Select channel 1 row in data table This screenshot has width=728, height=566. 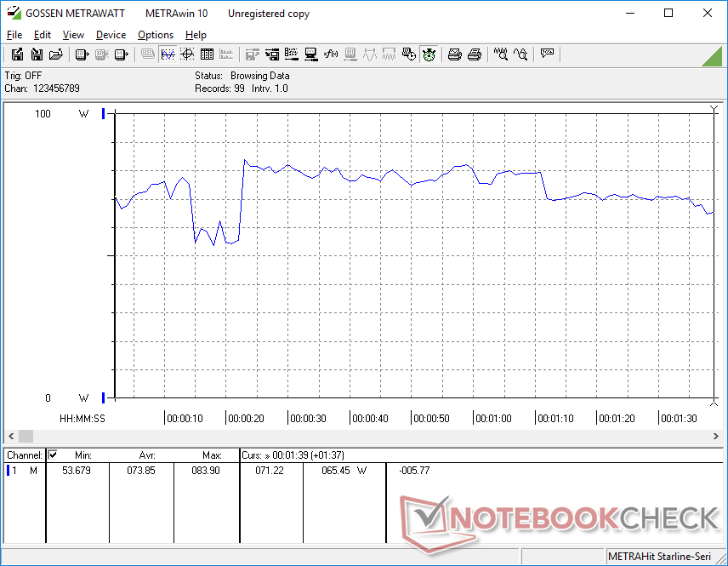coord(24,470)
